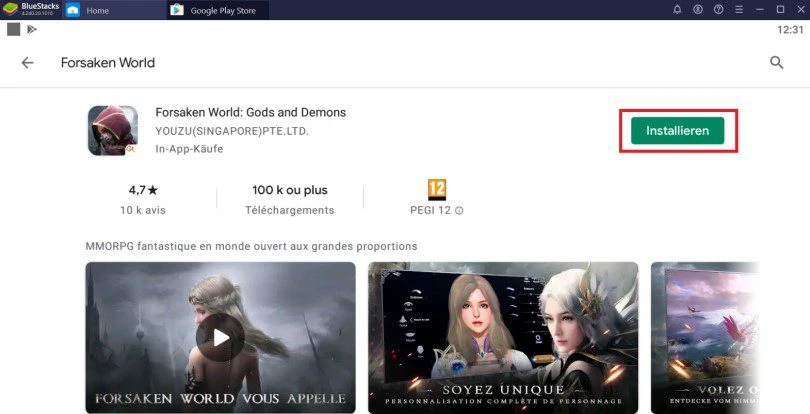
Task: Switch to the Google Play Store tab
Action: point(218,10)
